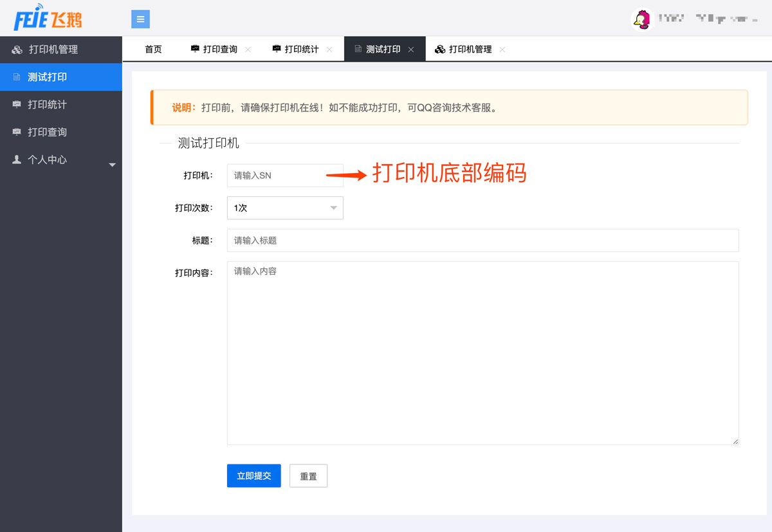772x532 pixels.
Task: Switch to the 首页 tab
Action: point(153,50)
